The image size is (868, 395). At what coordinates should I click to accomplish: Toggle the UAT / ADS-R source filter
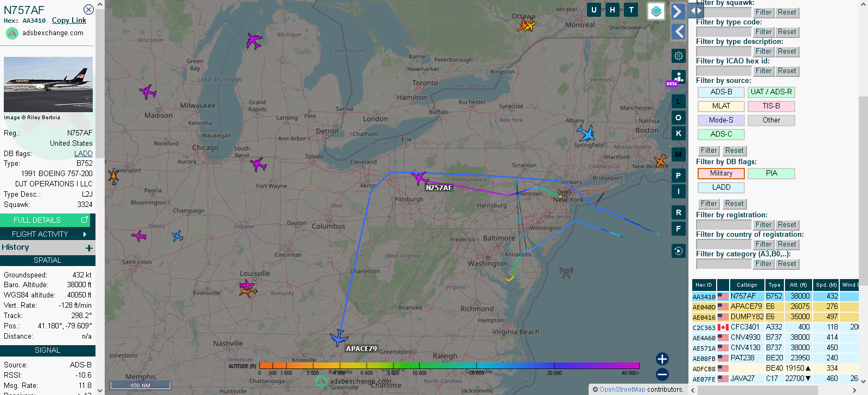771,92
